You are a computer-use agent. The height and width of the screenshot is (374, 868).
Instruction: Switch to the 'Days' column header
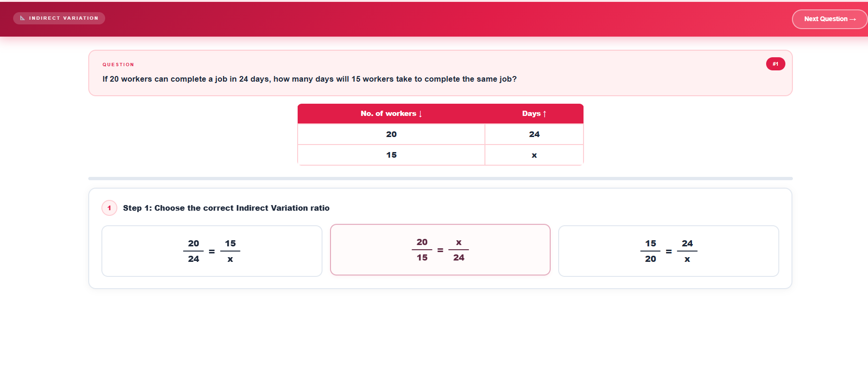[534, 114]
